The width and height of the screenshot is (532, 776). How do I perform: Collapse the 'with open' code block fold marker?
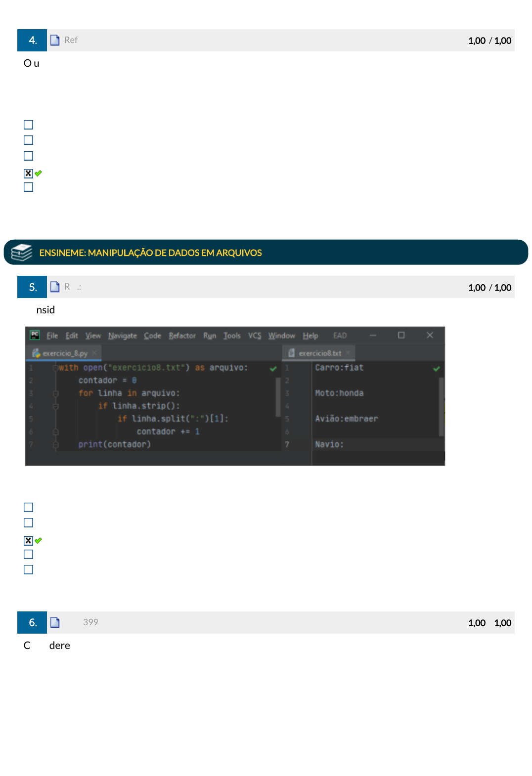(55, 368)
